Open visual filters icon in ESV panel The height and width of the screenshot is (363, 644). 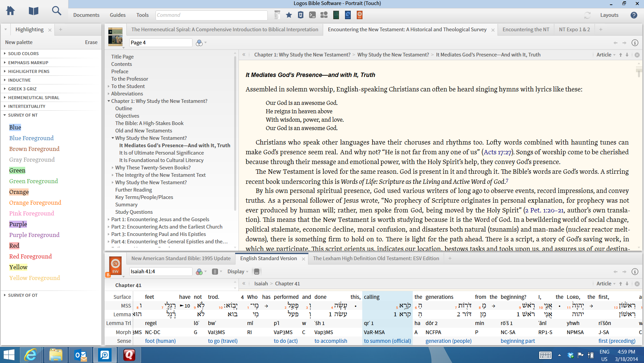(x=199, y=272)
